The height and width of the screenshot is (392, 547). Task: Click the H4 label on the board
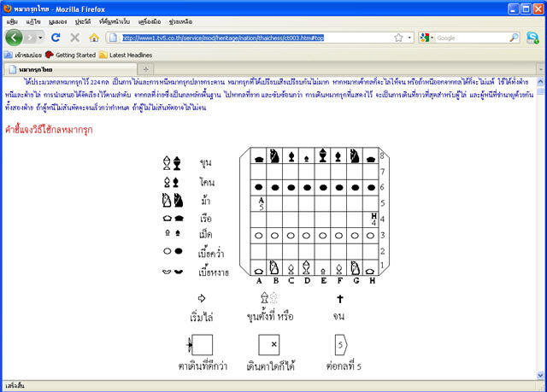pyautogui.click(x=374, y=219)
